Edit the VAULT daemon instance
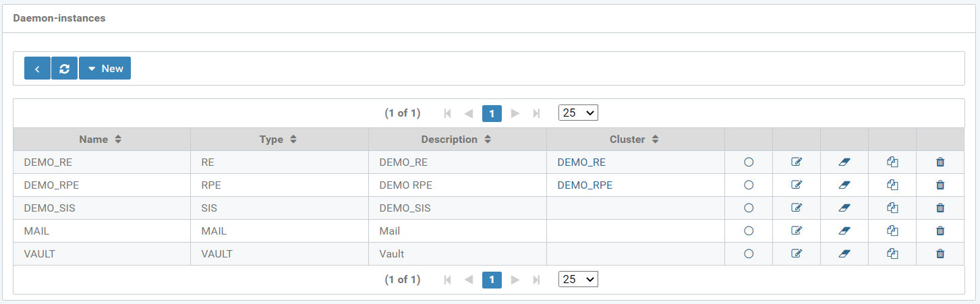The width and height of the screenshot is (980, 304). click(x=797, y=253)
